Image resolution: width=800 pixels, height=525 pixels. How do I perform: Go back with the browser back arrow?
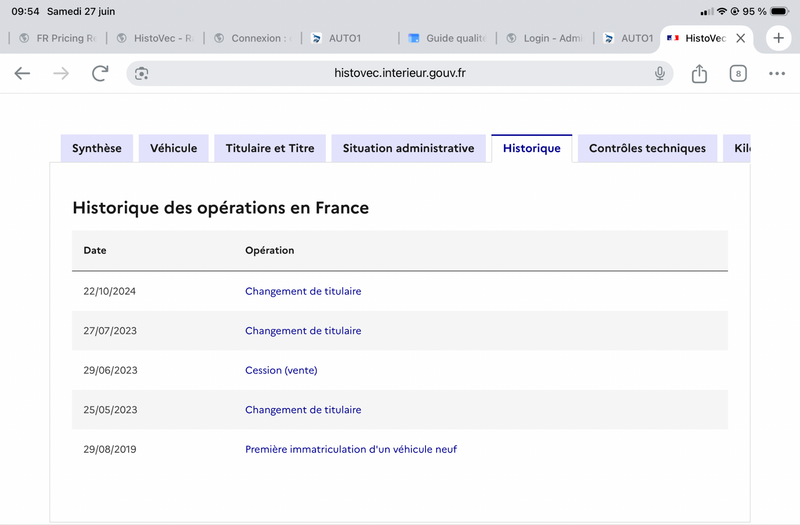pyautogui.click(x=22, y=73)
